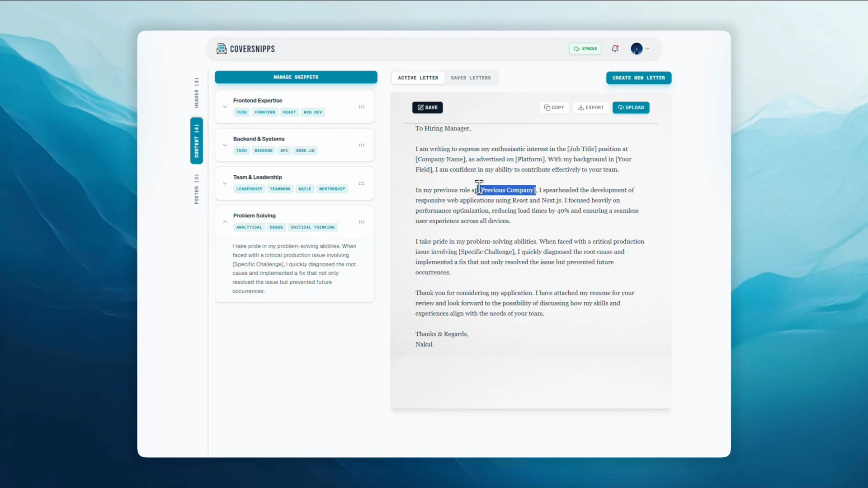Grab the Problem Solving drag handle
This screenshot has width=868, height=488.
(362, 222)
